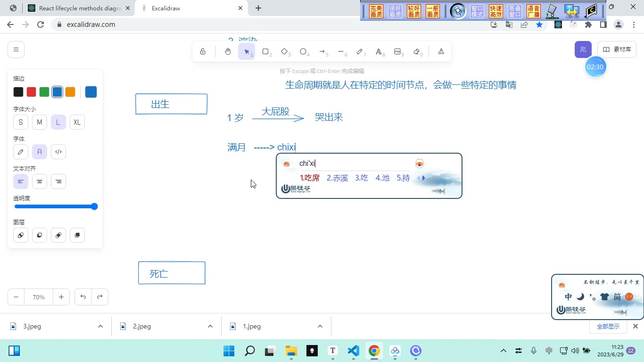Redo the last action
The width and height of the screenshot is (644, 362).
click(x=100, y=297)
